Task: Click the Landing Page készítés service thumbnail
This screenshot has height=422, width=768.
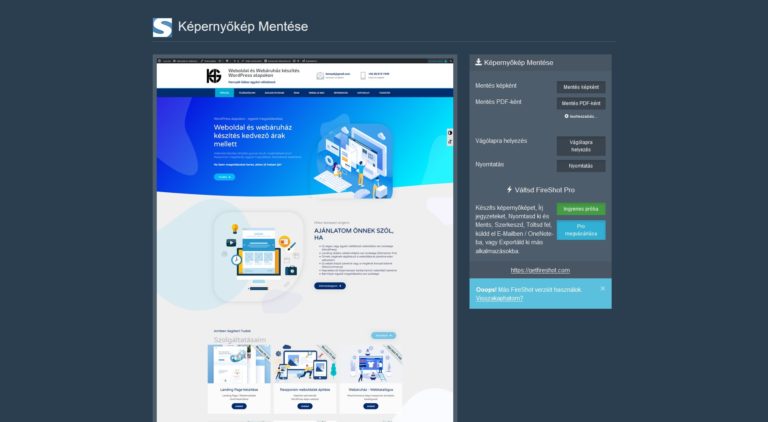Action: 239,364
